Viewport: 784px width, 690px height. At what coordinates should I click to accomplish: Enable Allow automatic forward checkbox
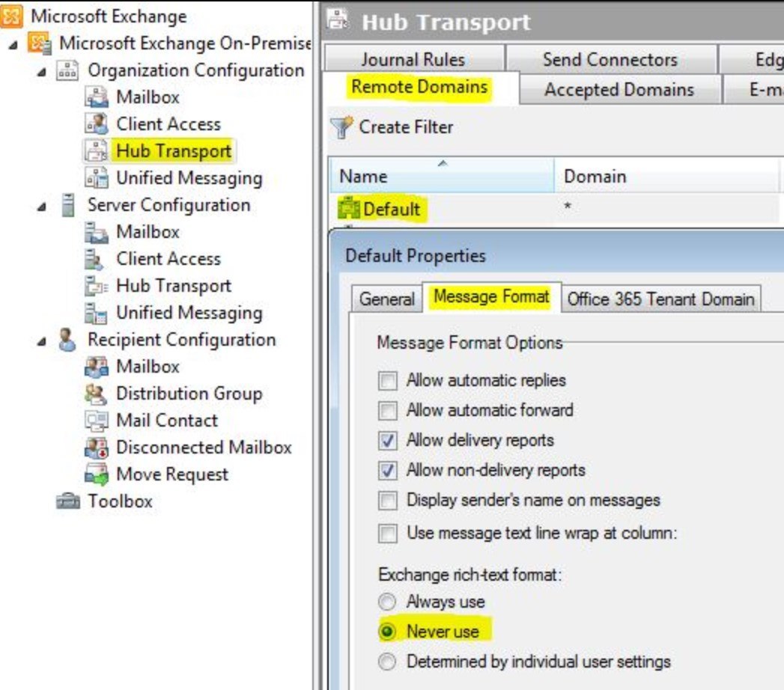click(x=387, y=411)
